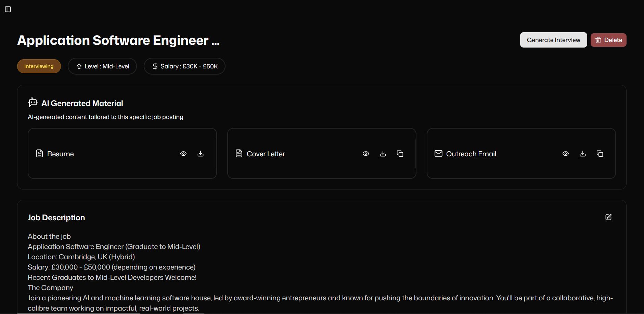Download the Cover Letter
This screenshot has width=644, height=314.
[383, 154]
